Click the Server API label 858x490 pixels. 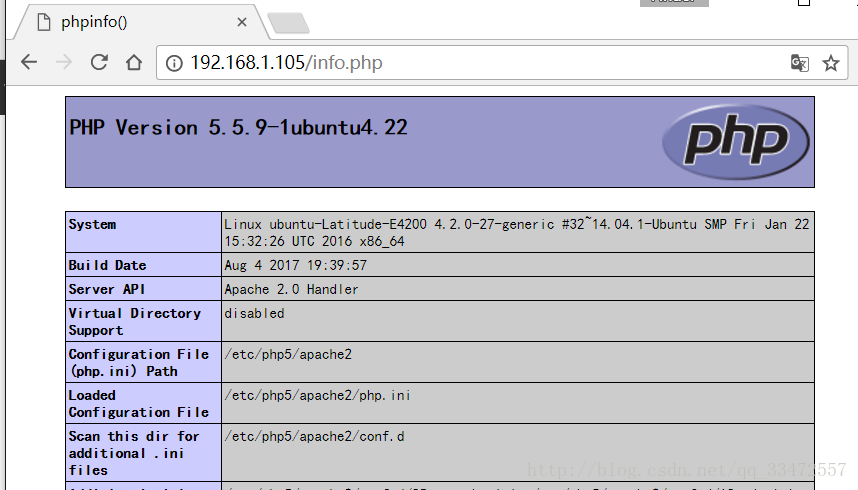coord(107,289)
